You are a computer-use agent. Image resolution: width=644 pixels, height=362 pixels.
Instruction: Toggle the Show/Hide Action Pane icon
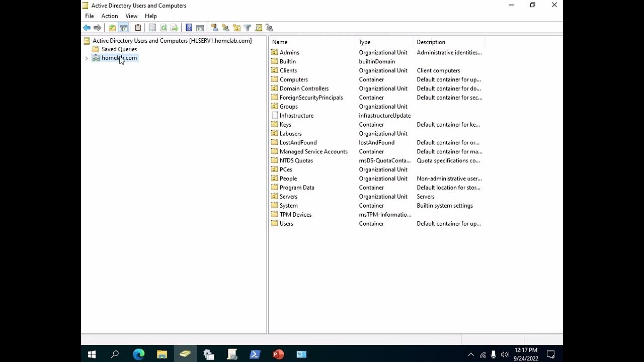(x=200, y=28)
